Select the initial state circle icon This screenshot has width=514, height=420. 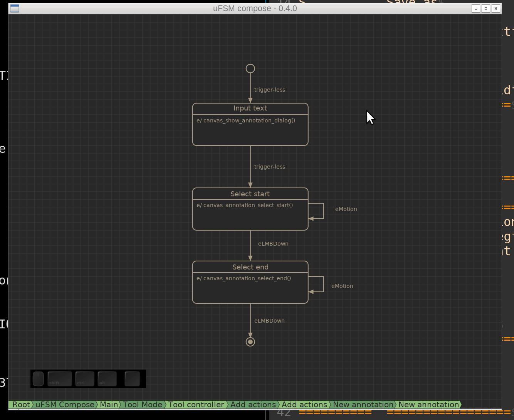(250, 68)
